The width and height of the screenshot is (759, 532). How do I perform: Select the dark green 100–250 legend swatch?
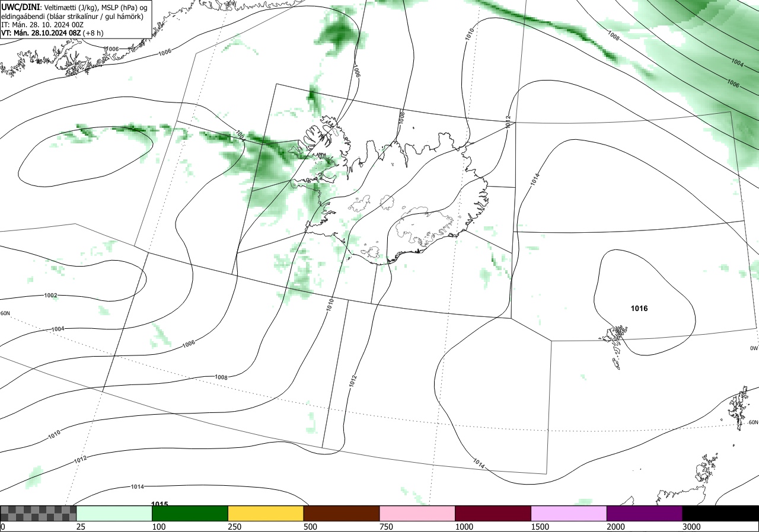pyautogui.click(x=190, y=513)
